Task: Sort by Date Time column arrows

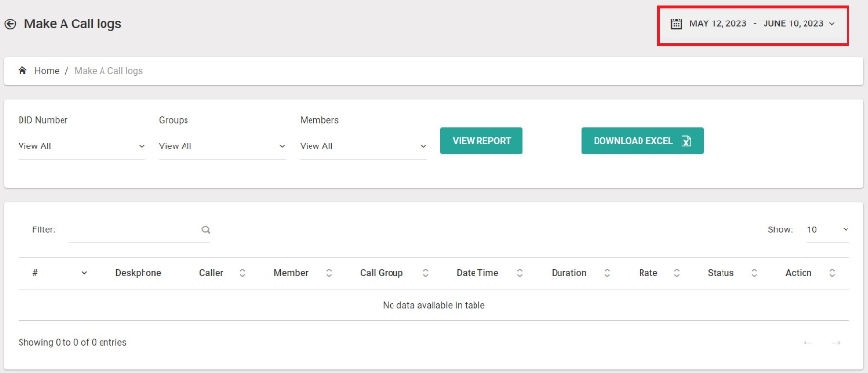Action: 520,273
